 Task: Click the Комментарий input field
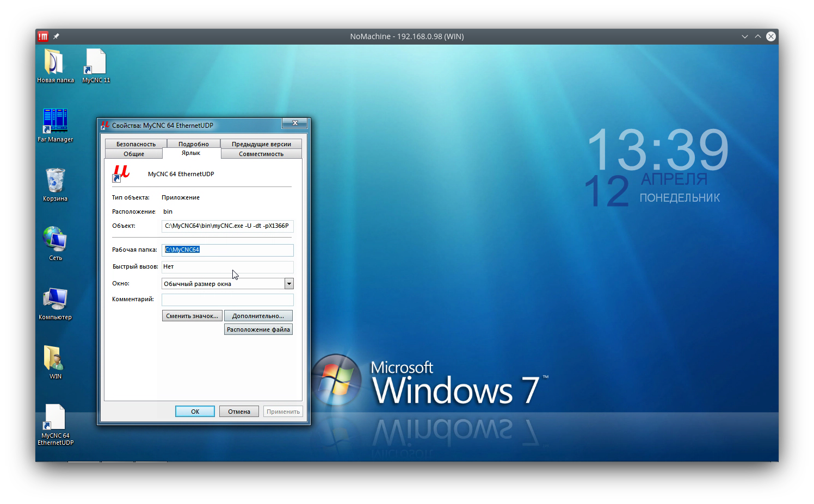[227, 300]
